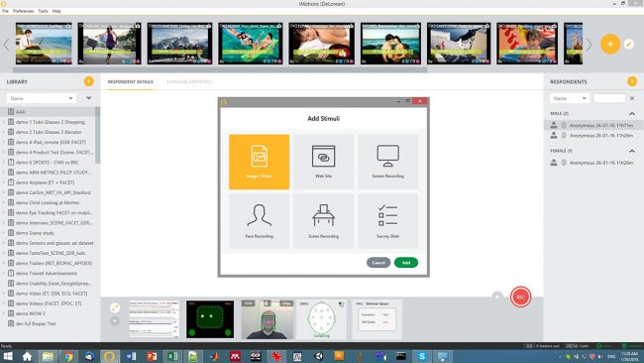Image resolution: width=644 pixels, height=363 pixels.
Task: Click the small grey round icon left of REC
Action: (497, 296)
